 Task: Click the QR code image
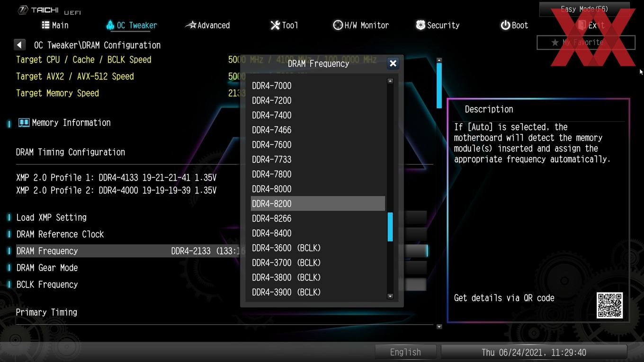click(x=609, y=305)
